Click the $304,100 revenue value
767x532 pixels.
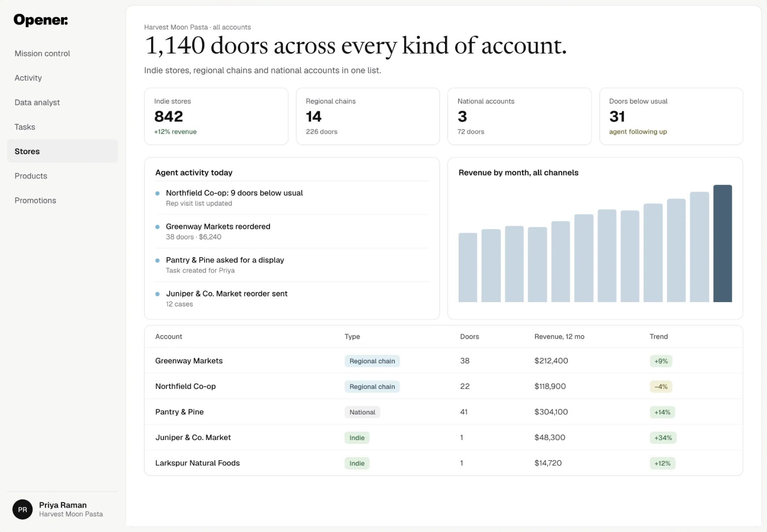click(551, 412)
